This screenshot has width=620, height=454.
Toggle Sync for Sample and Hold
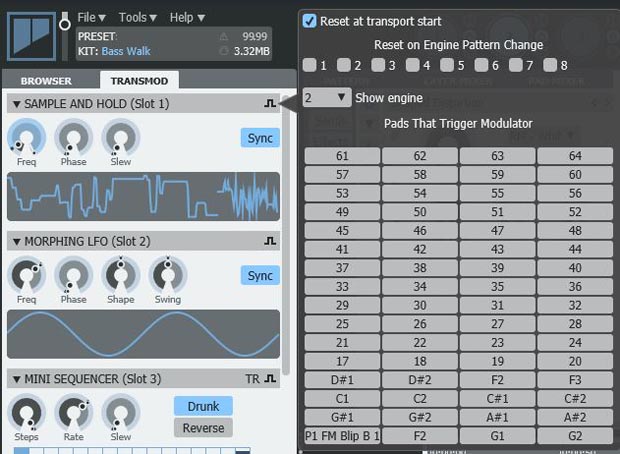click(x=260, y=138)
